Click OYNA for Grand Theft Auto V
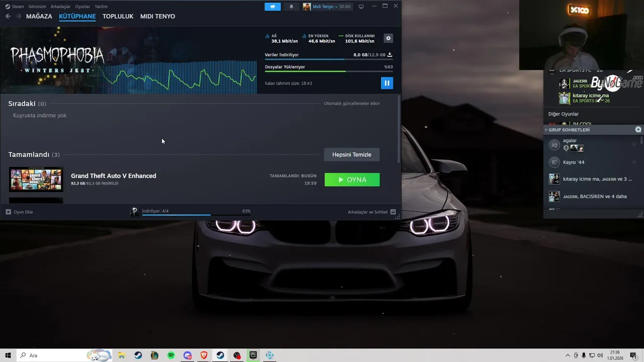Image resolution: width=644 pixels, height=362 pixels. click(x=352, y=179)
